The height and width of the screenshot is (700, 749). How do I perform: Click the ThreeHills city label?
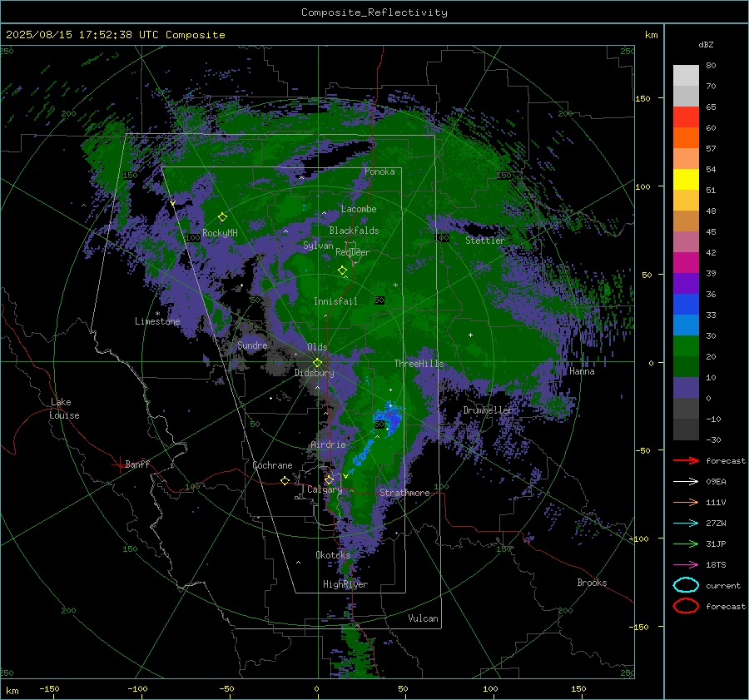419,364
